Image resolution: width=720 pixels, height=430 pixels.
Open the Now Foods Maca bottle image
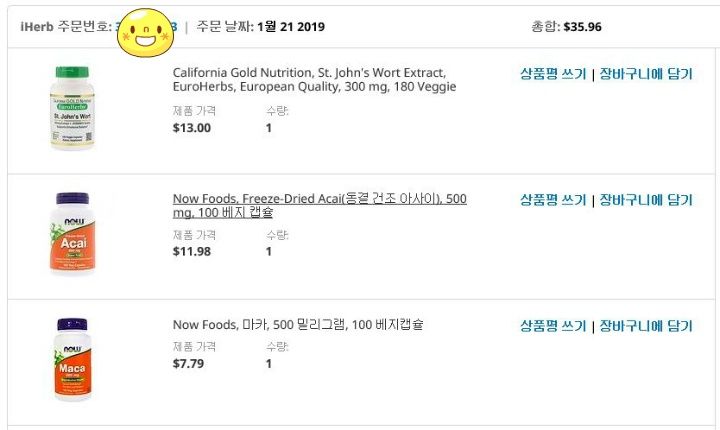point(72,359)
